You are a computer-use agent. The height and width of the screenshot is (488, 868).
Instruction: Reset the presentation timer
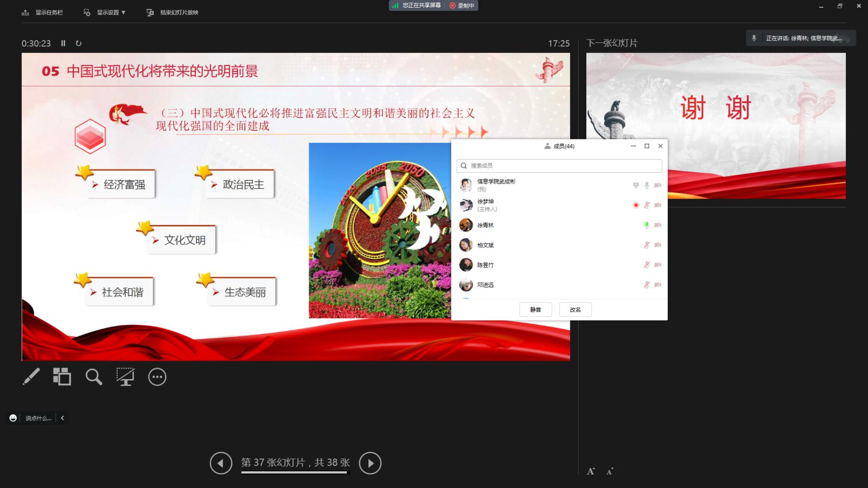[79, 43]
